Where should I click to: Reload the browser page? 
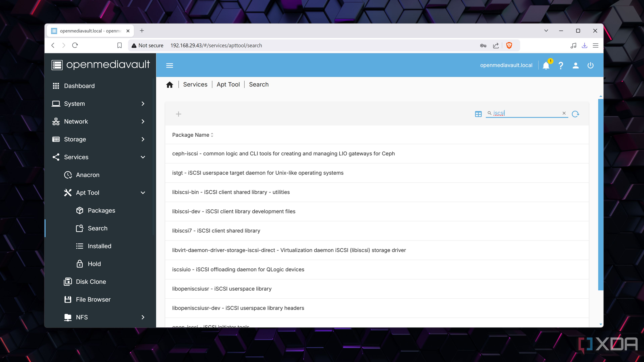point(75,45)
